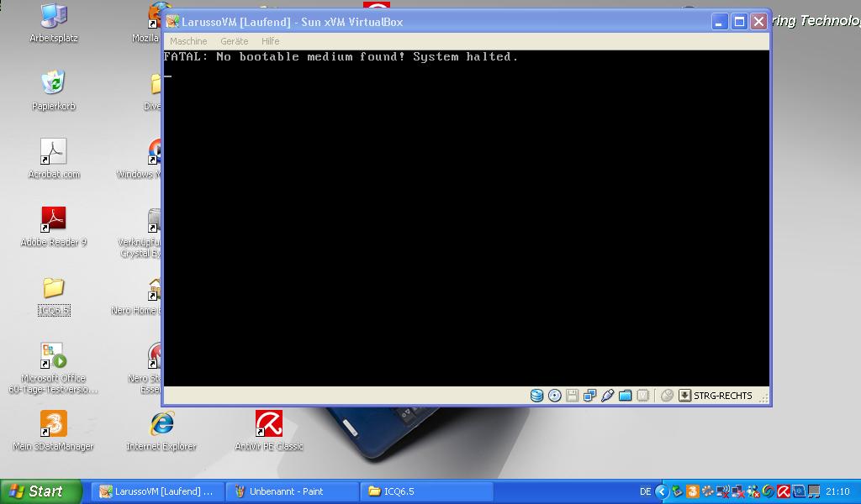The image size is (861, 504).
Task: Click the red AntiVir umbrella tray icon
Action: click(784, 491)
